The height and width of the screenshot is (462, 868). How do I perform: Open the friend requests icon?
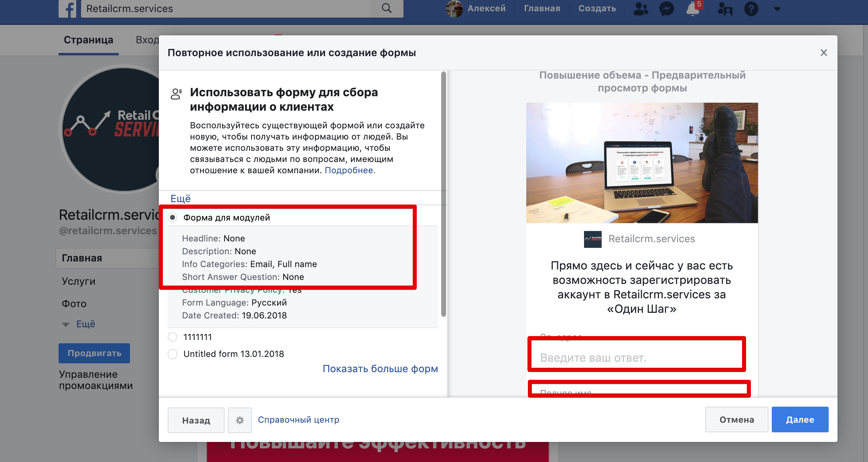click(641, 8)
